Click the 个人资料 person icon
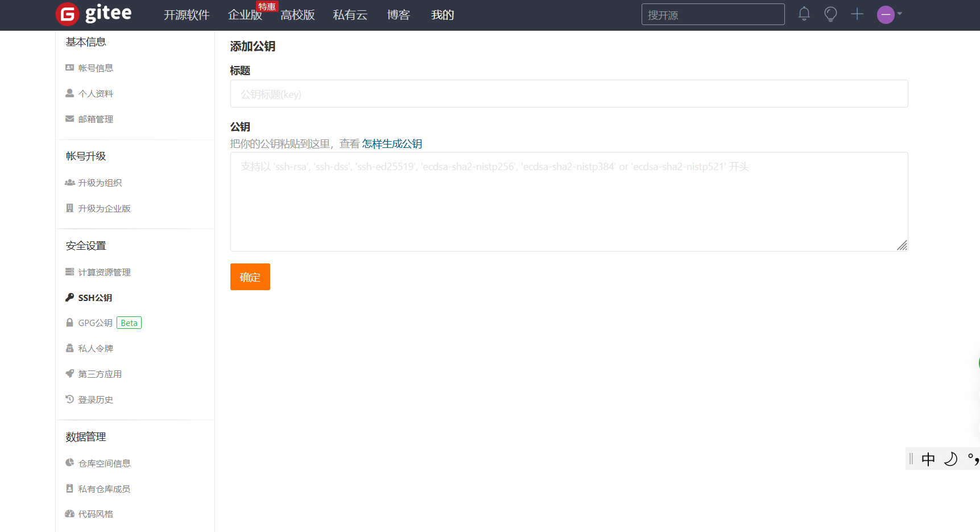980x532 pixels. (70, 93)
